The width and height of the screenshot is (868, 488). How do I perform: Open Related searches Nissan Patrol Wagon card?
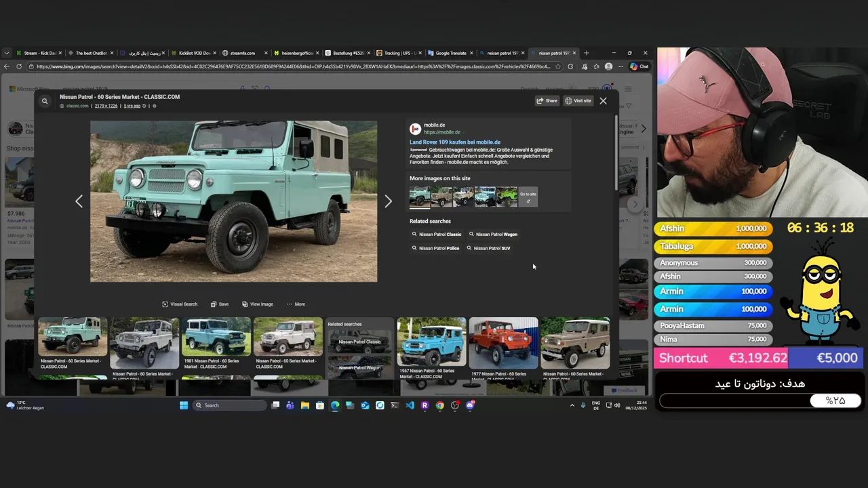(359, 367)
